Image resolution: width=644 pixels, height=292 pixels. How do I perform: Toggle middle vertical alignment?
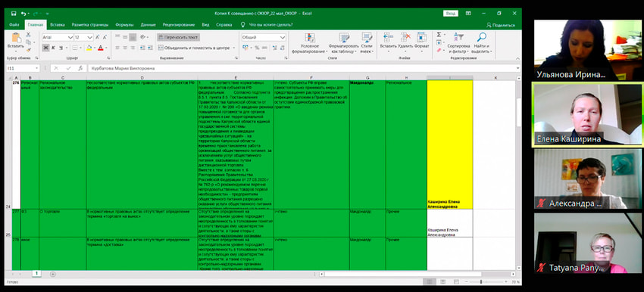[125, 37]
